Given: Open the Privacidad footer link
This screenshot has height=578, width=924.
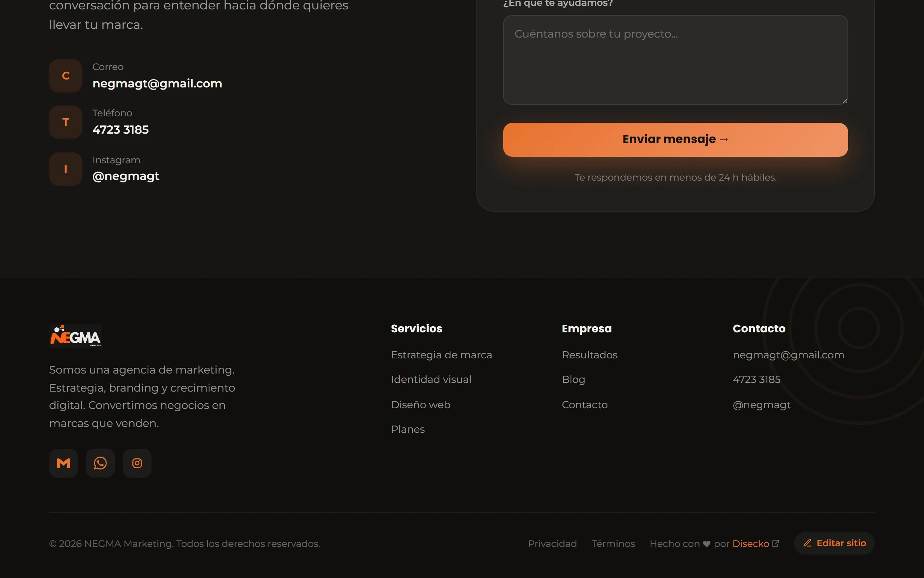Looking at the screenshot, I should [552, 544].
